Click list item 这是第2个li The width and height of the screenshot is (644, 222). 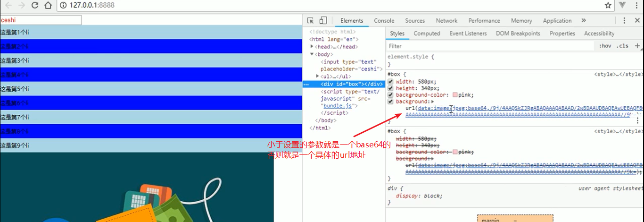pyautogui.click(x=151, y=46)
